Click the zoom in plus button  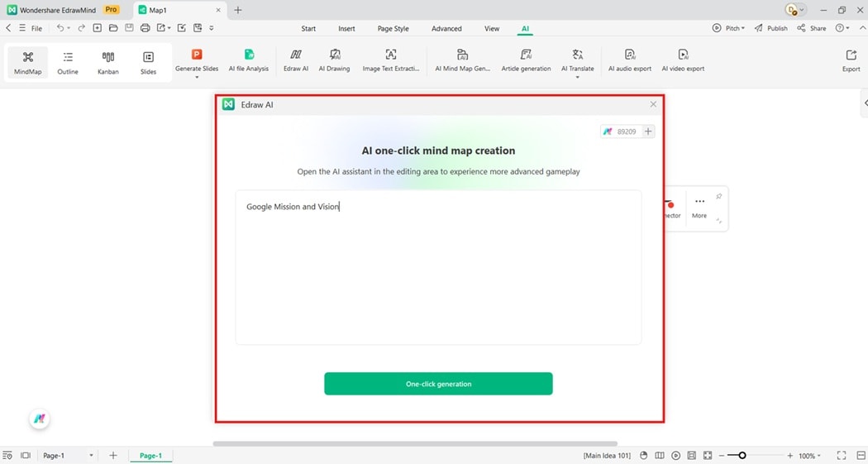(790, 456)
